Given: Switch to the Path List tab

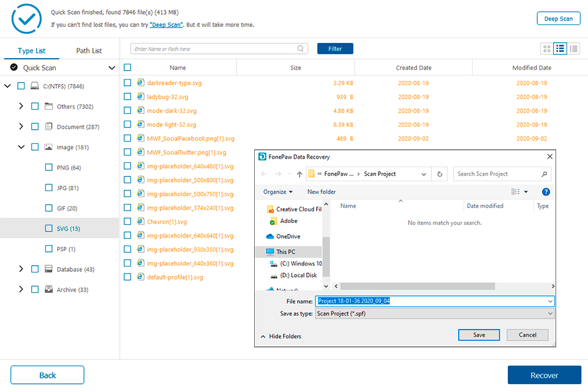Looking at the screenshot, I should [89, 50].
